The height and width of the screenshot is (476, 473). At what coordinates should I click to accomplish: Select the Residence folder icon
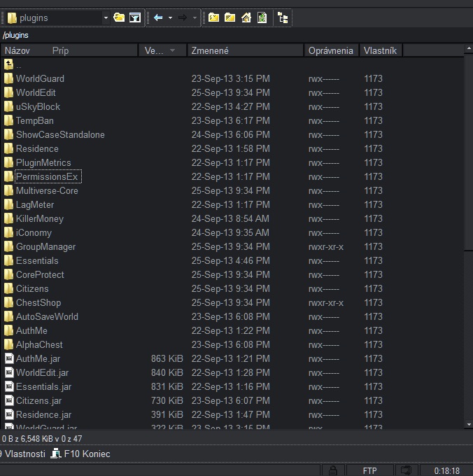pyautogui.click(x=9, y=148)
